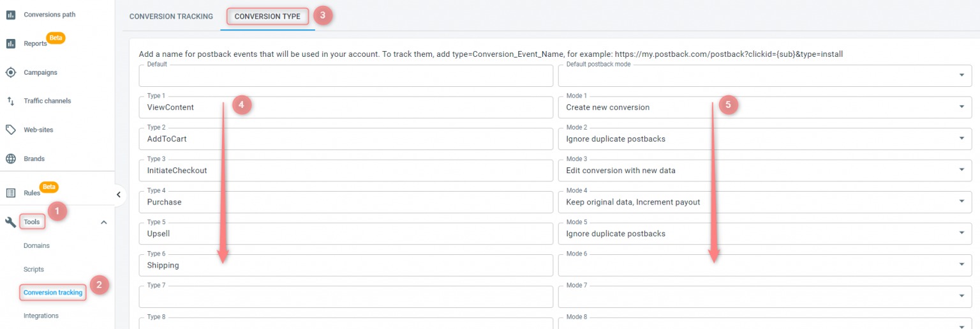Open the Mode 1 dropdown
The height and width of the screenshot is (329, 980).
pyautogui.click(x=961, y=107)
